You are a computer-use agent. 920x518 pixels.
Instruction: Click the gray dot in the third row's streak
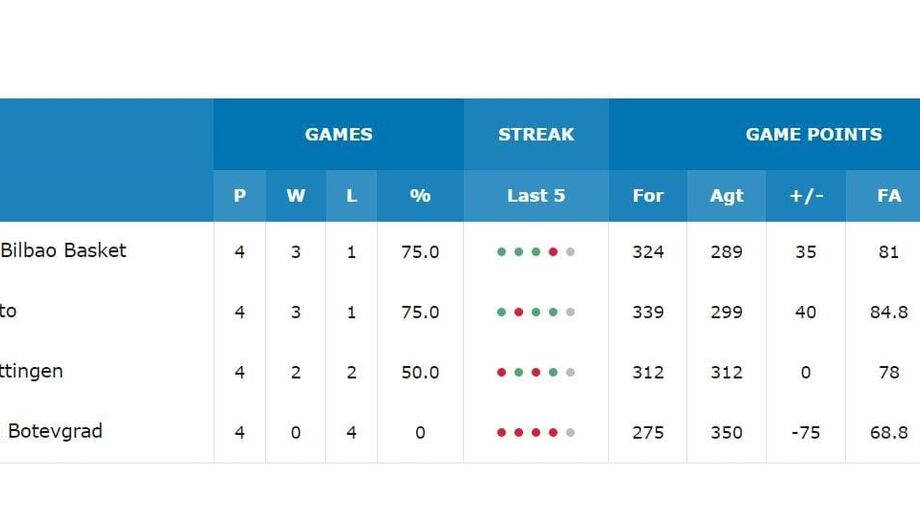point(570,373)
